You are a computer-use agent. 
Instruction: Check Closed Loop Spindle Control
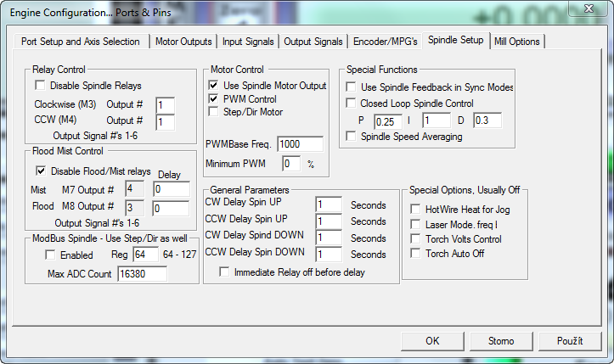click(351, 104)
